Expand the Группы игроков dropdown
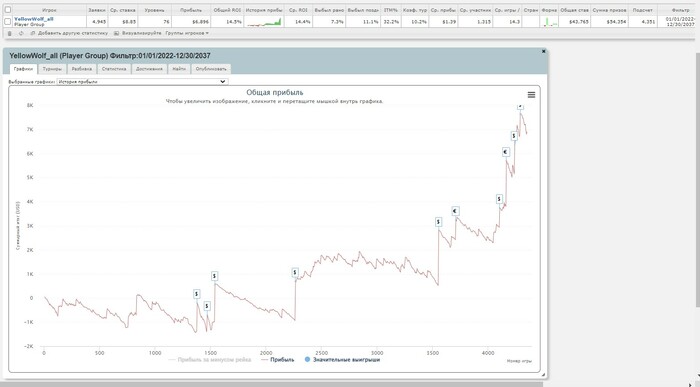This screenshot has height=387, width=700. 187,33
